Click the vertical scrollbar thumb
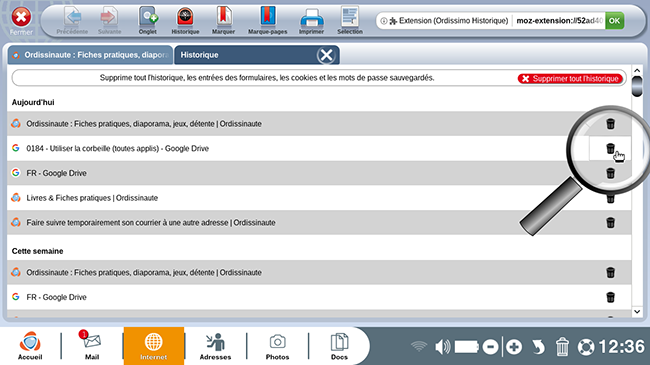 (x=637, y=86)
